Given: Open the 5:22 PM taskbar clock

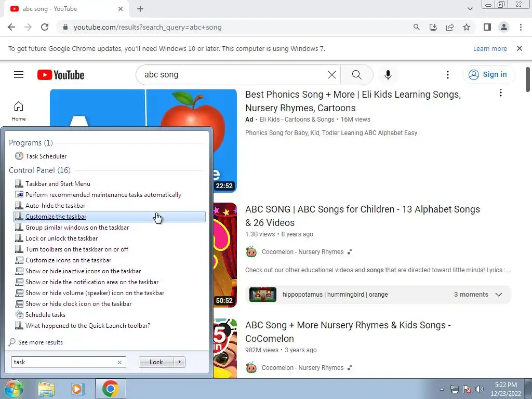Looking at the screenshot, I should [506, 389].
